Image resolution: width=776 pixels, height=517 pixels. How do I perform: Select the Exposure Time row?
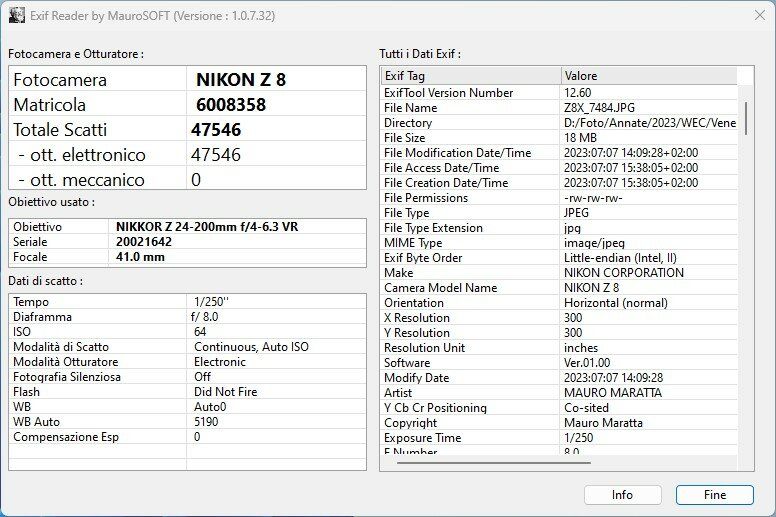[559, 438]
